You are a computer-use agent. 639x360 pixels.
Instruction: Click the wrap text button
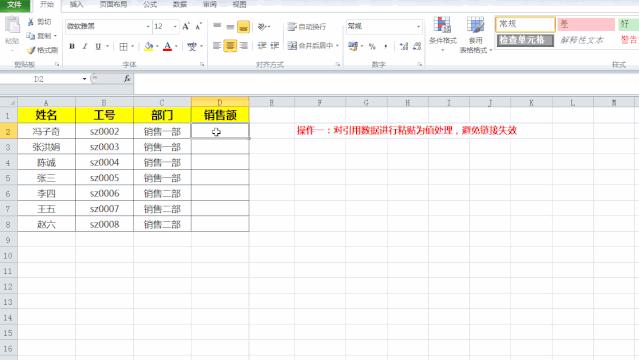click(x=307, y=27)
